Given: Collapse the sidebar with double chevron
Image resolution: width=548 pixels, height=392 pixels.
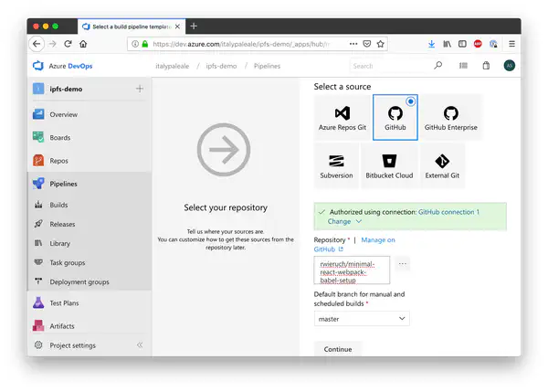Looking at the screenshot, I should 140,345.
